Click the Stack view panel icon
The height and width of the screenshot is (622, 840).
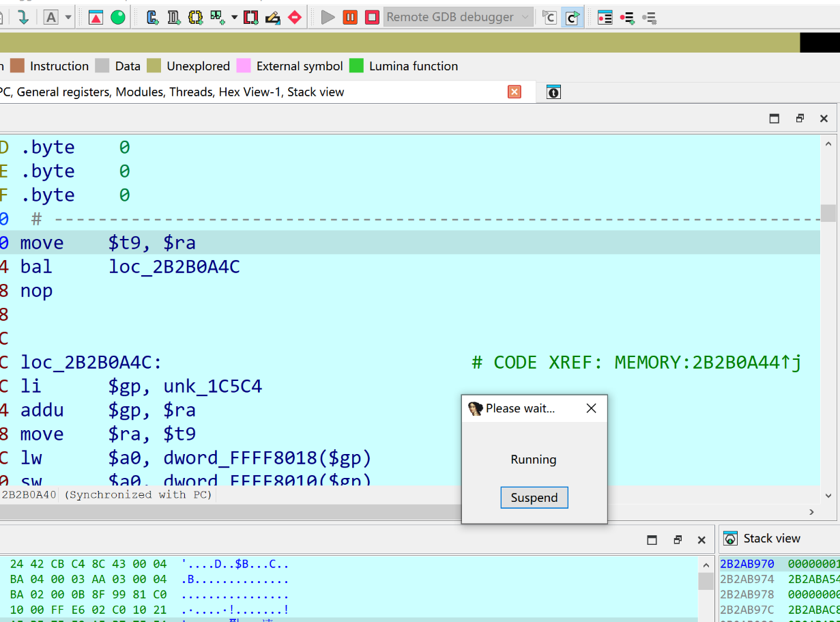point(730,539)
